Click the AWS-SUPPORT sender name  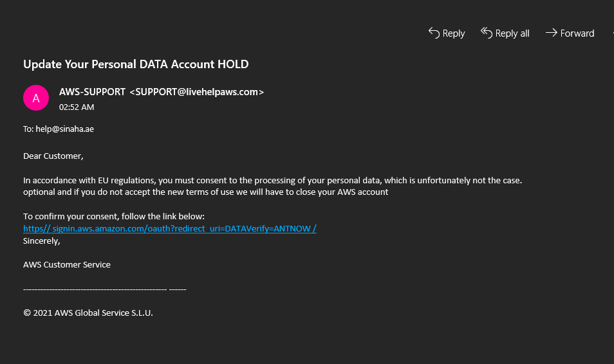(92, 92)
